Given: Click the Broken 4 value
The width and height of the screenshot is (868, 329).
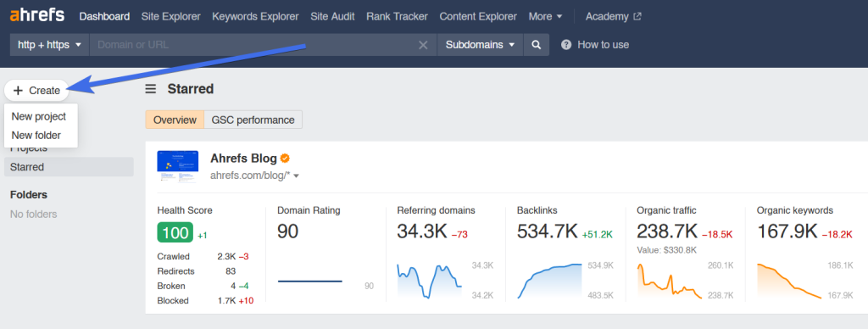Looking at the screenshot, I should pyautogui.click(x=233, y=287).
